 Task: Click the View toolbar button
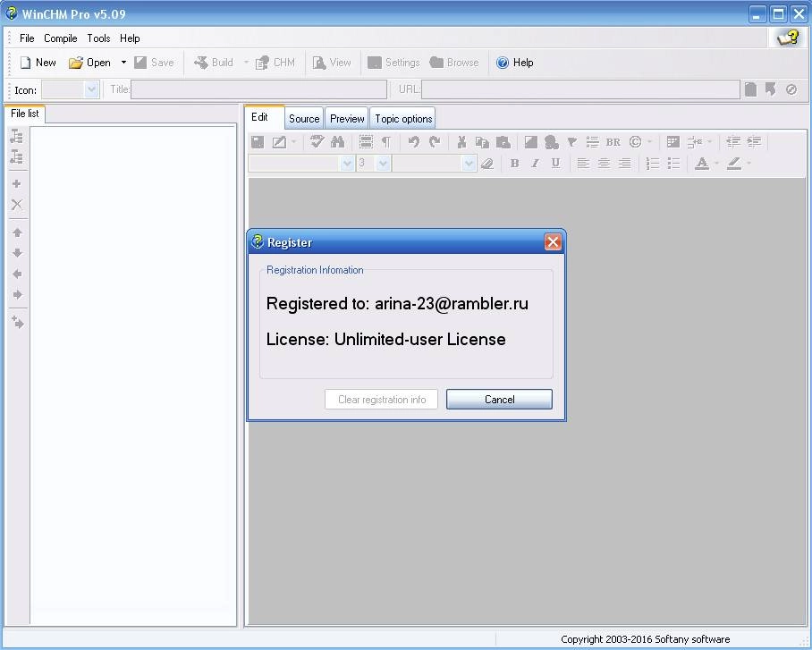coord(332,63)
